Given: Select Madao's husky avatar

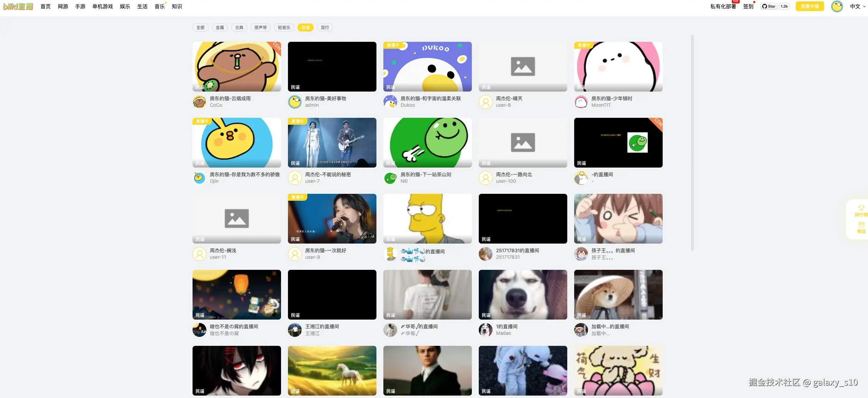Looking at the screenshot, I should (x=485, y=330).
